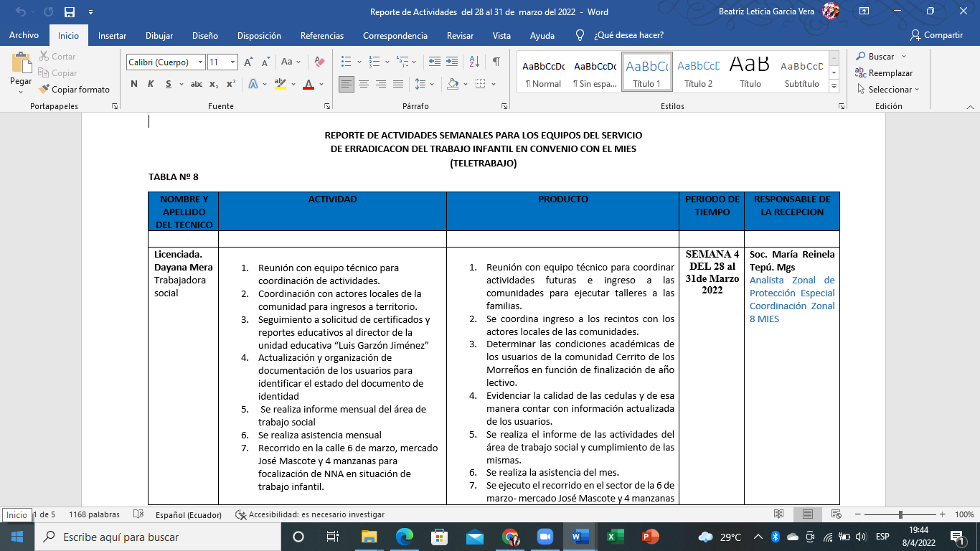Viewport: 980px width, 551px height.
Task: Click the Reemplazar button
Action: click(884, 73)
